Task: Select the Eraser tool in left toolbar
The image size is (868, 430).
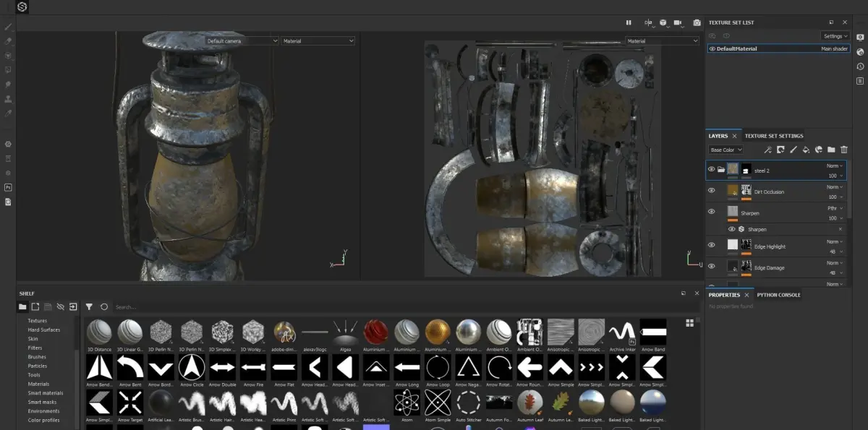Action: [x=8, y=41]
